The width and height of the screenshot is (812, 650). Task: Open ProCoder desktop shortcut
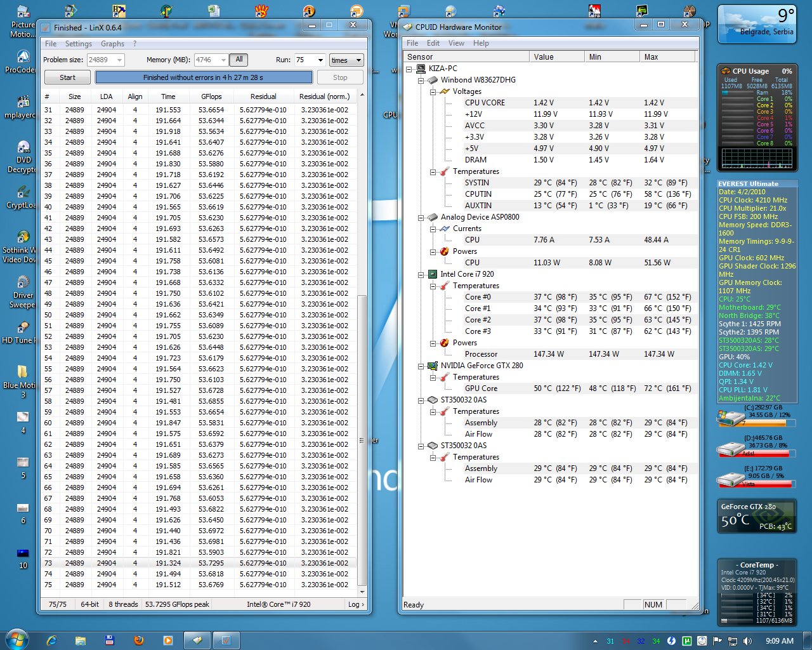23,61
